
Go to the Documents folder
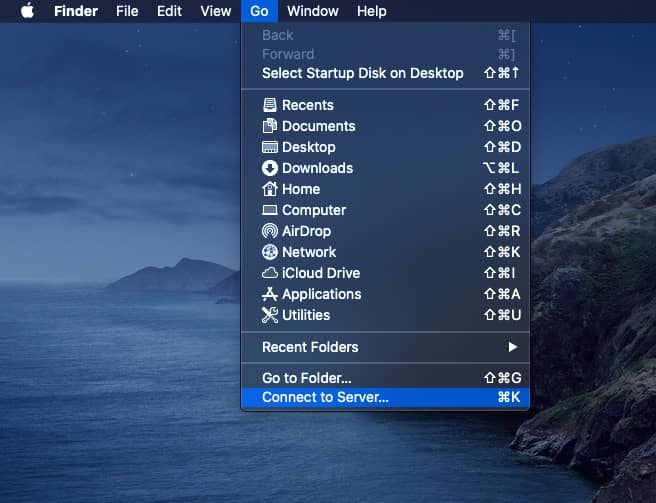tap(385, 126)
